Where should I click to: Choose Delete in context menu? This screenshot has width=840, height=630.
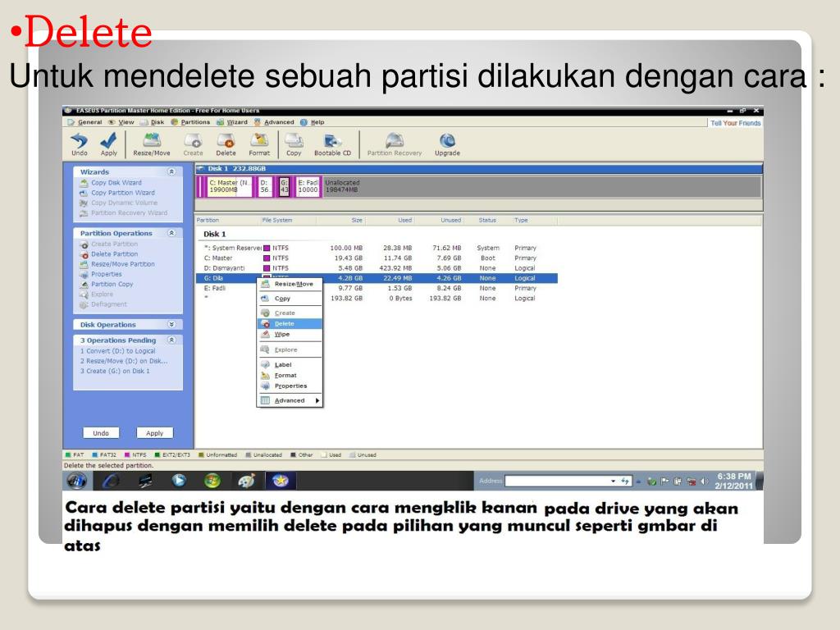point(290,323)
